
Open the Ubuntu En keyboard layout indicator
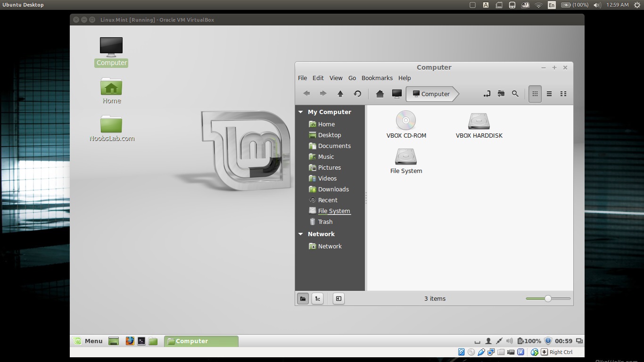click(x=552, y=5)
